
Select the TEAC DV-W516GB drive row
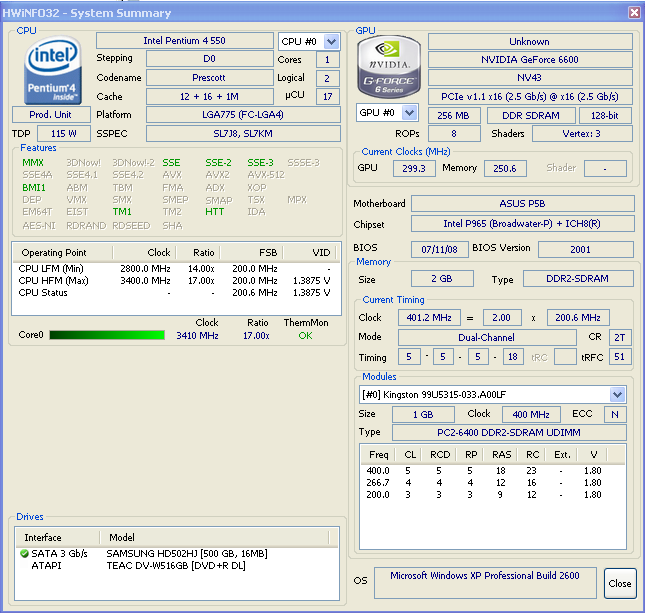177,566
